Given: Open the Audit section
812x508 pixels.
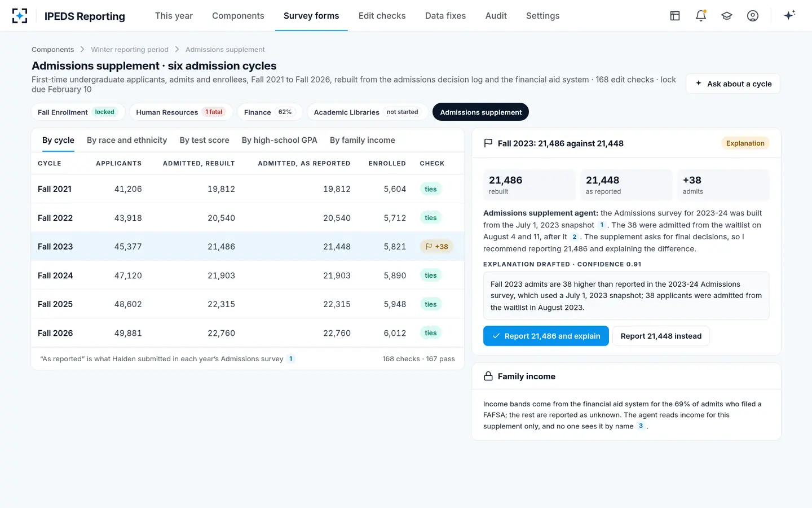Looking at the screenshot, I should 496,16.
